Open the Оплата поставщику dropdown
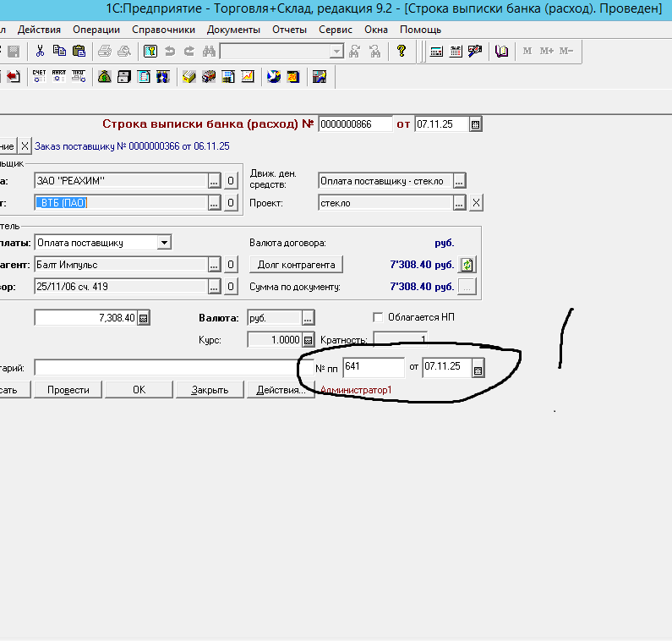This screenshot has height=642, width=672. 164,243
